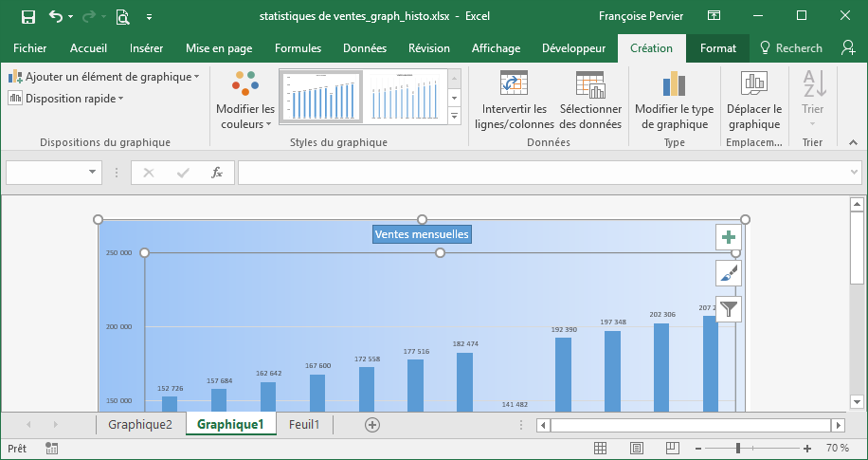
Task: Open the Name Box dropdown arrow
Action: pyautogui.click(x=93, y=172)
